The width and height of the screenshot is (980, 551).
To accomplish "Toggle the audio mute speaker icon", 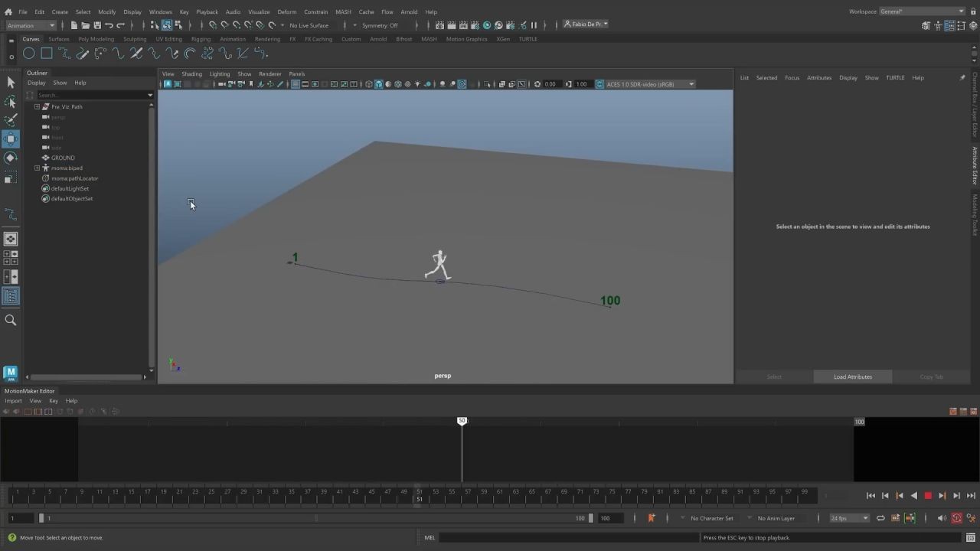I will [941, 518].
